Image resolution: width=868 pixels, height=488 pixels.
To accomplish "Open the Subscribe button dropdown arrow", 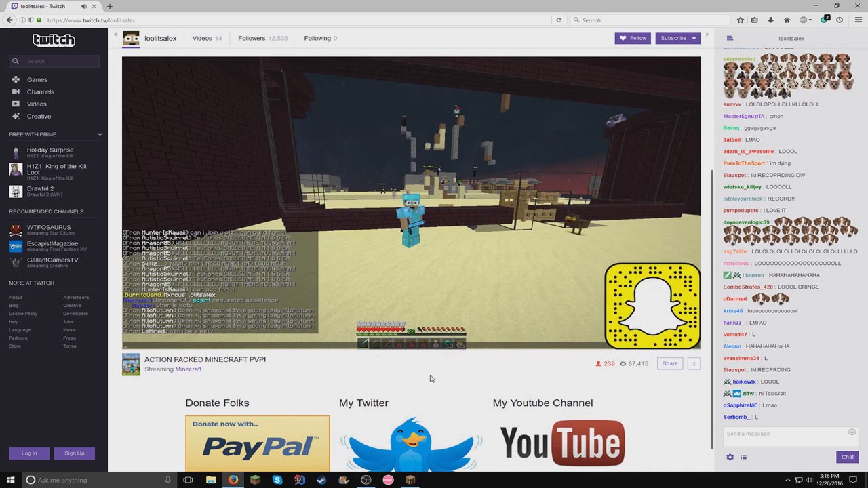I will [x=694, y=38].
